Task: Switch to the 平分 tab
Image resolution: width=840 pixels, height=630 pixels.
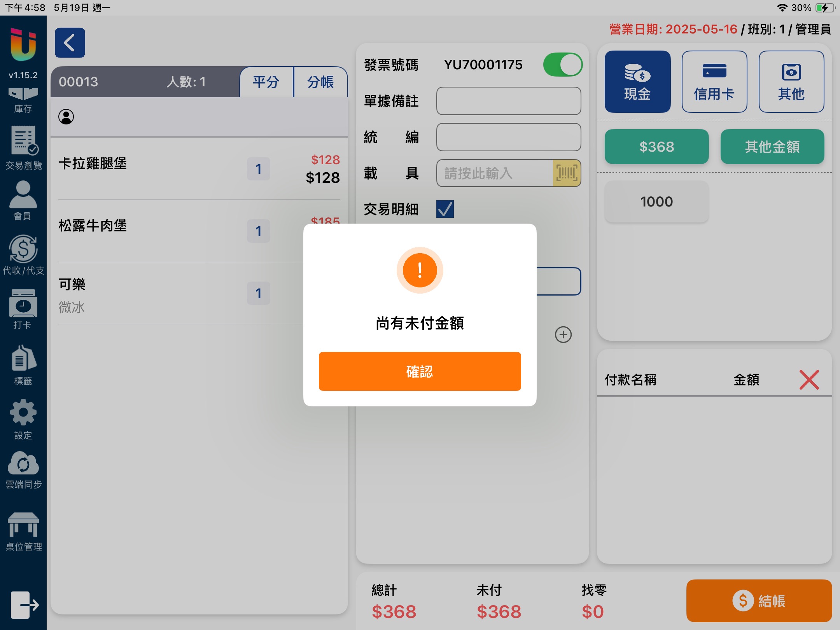Action: (x=266, y=82)
